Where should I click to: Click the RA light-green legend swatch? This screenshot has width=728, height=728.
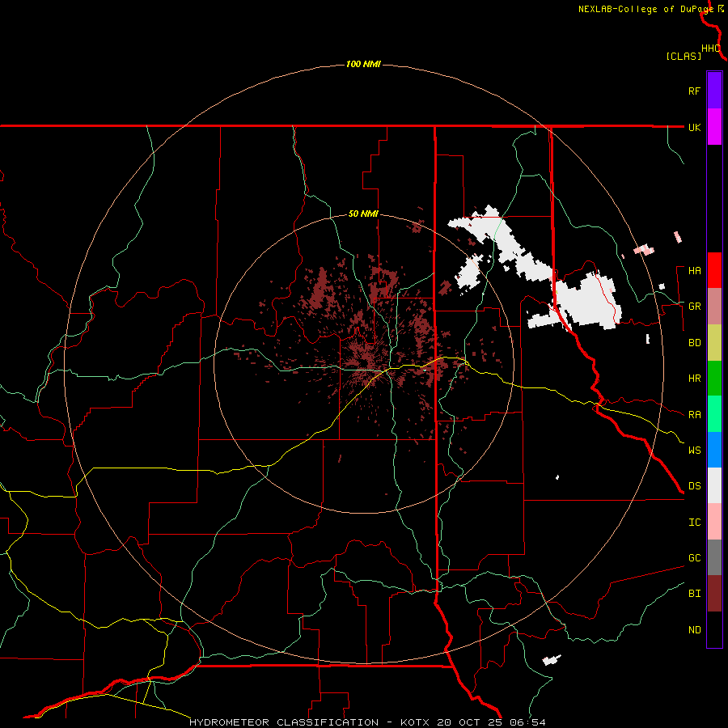point(714,414)
